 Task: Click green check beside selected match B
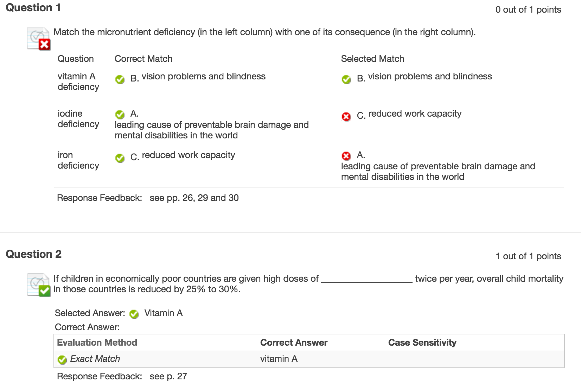coord(346,80)
